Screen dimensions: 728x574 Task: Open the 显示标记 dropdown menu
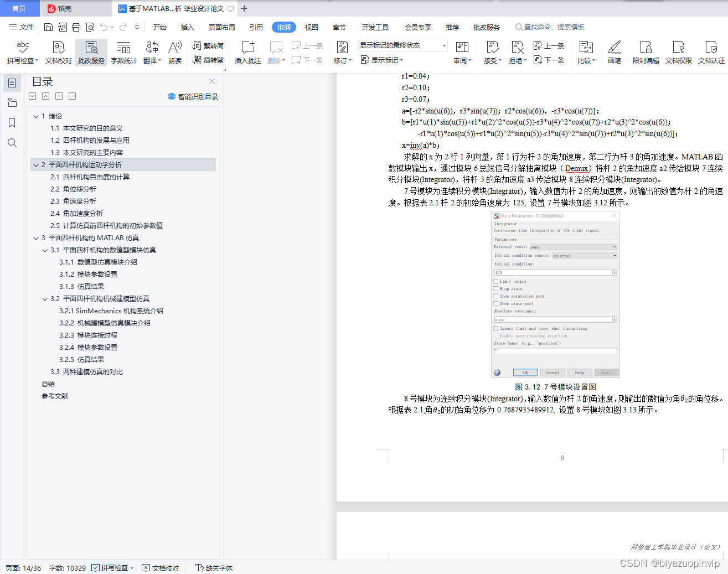coord(382,60)
